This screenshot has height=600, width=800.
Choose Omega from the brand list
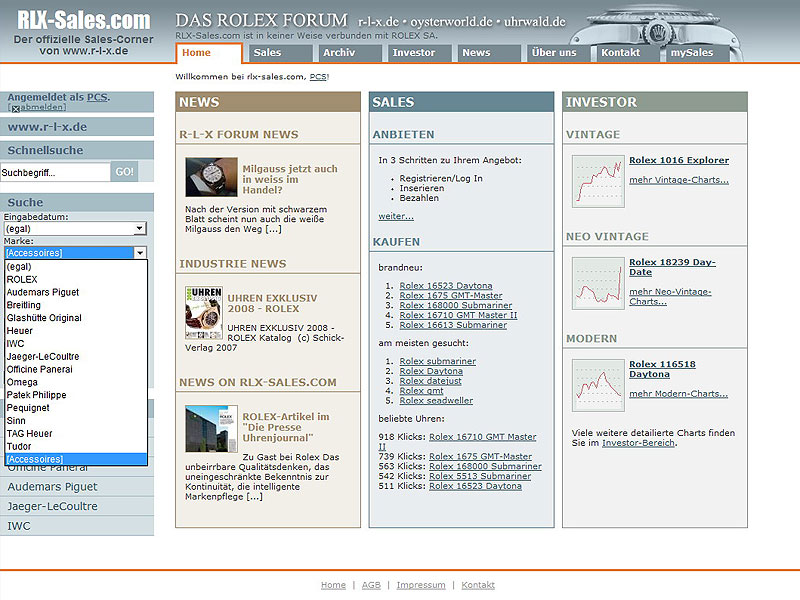coord(76,382)
